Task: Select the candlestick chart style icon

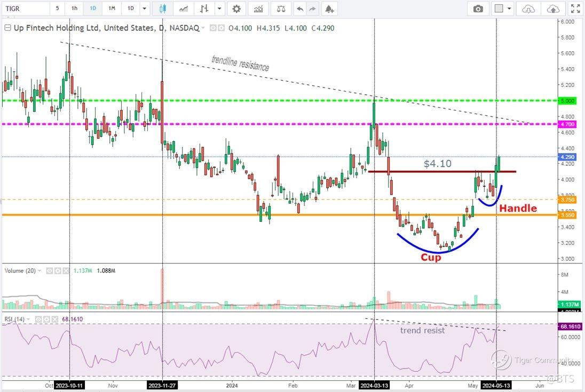Action: (x=163, y=9)
